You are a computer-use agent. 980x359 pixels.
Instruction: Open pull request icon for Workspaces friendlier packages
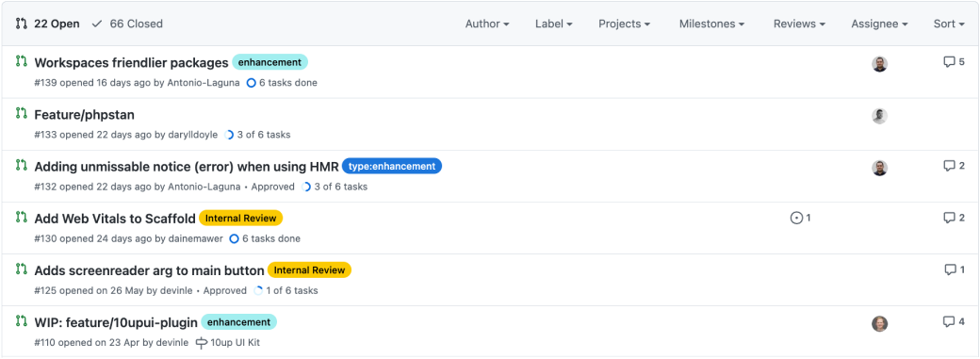[22, 61]
